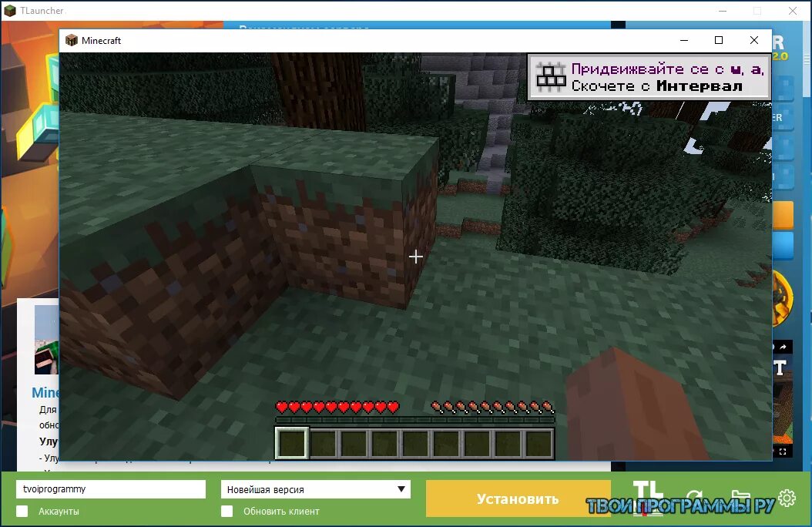The height and width of the screenshot is (527, 812).
Task: Click the fullscreen icon on TLauncher video
Action: pyautogui.click(x=783, y=452)
